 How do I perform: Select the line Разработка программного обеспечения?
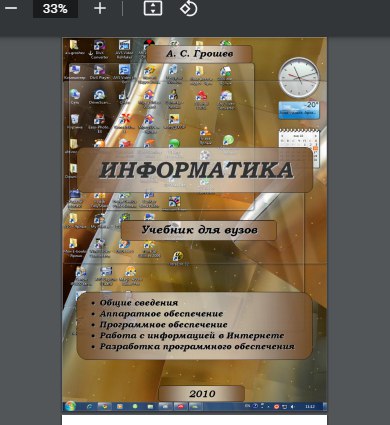pos(197,346)
